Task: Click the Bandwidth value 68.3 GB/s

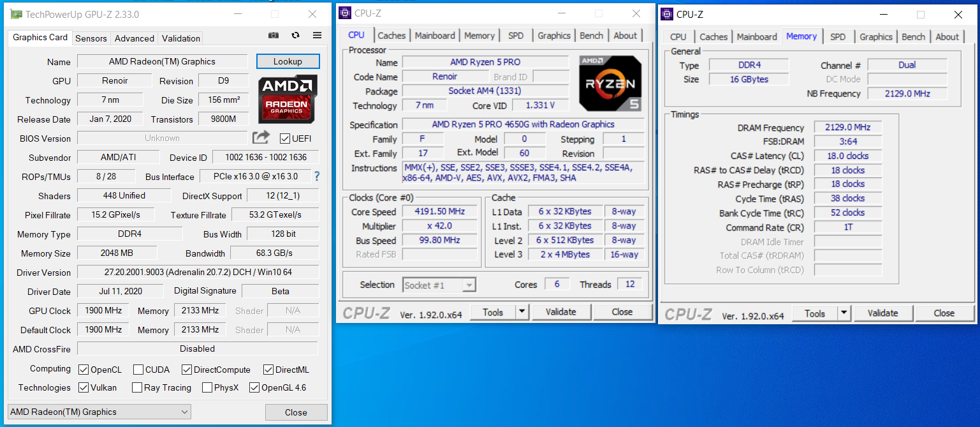Action: [274, 253]
